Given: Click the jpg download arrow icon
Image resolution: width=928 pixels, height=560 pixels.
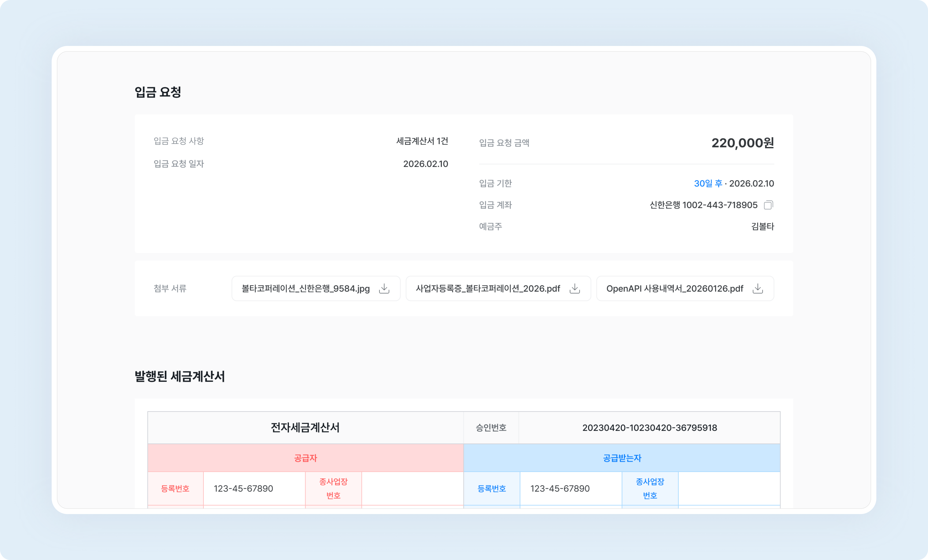Looking at the screenshot, I should point(384,289).
